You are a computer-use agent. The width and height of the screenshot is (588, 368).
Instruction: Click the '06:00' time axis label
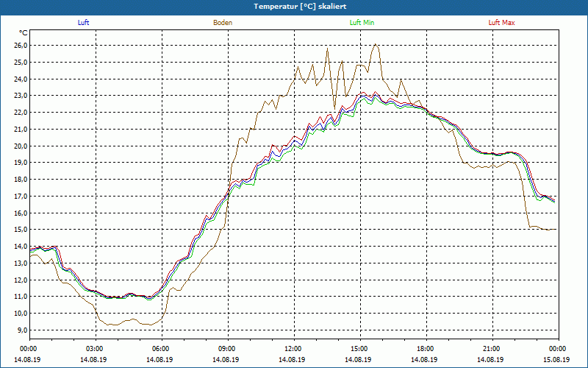[162, 349]
